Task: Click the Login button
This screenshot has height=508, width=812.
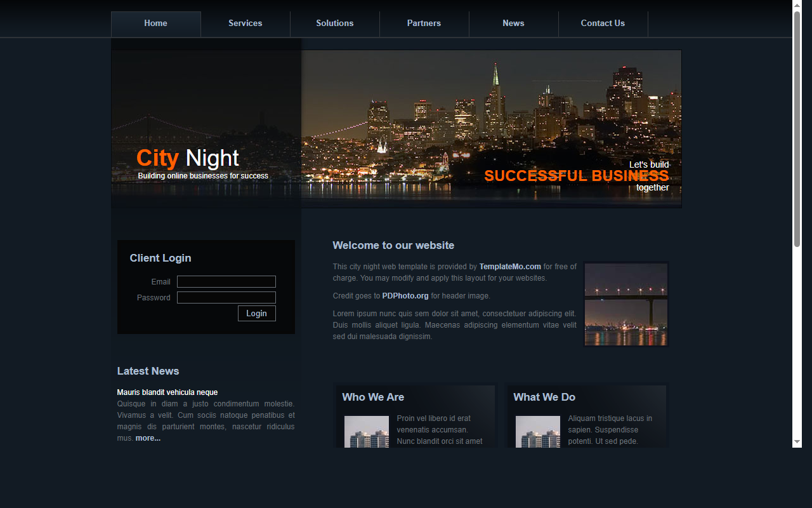Action: point(257,313)
